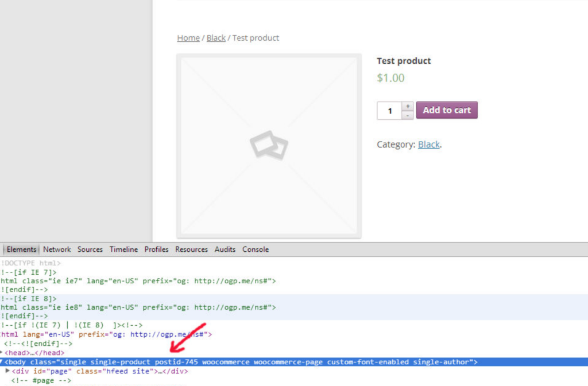588x386 pixels.
Task: Click the product placeholder image
Action: point(269,146)
